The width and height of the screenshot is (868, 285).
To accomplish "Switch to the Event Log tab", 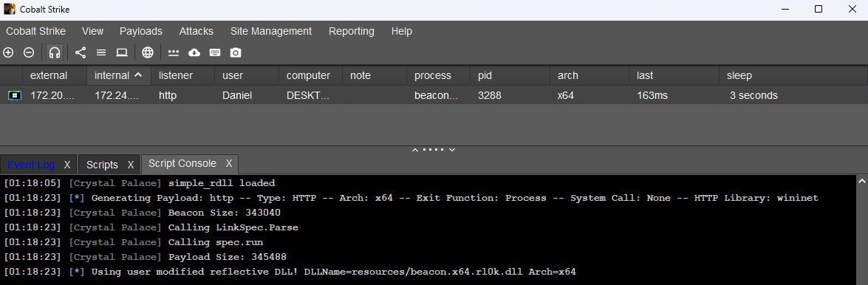I will [31, 165].
